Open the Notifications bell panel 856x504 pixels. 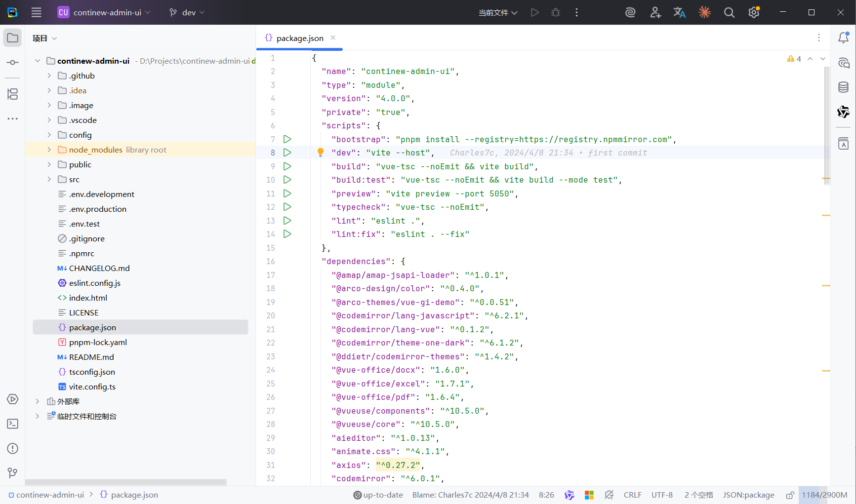(844, 38)
